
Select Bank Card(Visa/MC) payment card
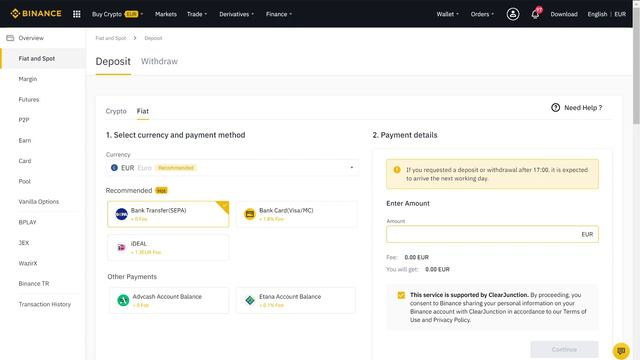click(x=296, y=214)
